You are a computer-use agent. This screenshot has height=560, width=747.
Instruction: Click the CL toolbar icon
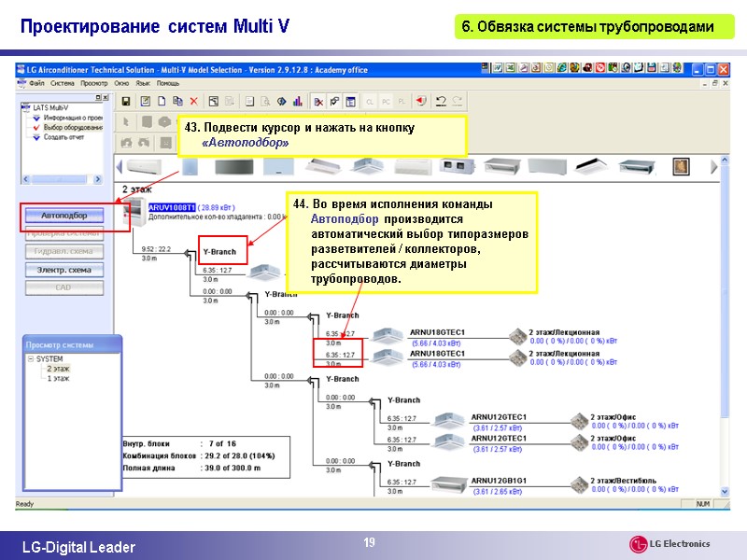tap(370, 102)
